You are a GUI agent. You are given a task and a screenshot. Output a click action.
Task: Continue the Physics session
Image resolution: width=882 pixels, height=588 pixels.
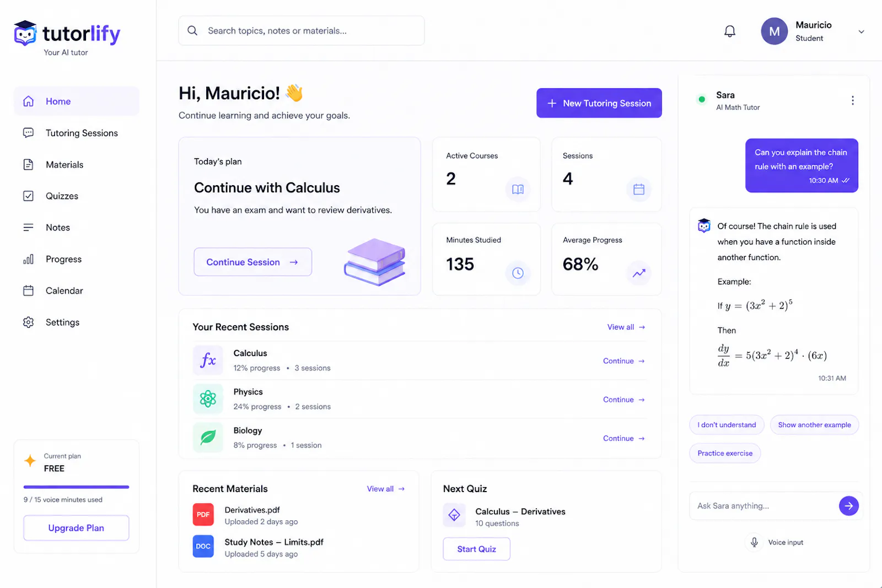coord(624,400)
